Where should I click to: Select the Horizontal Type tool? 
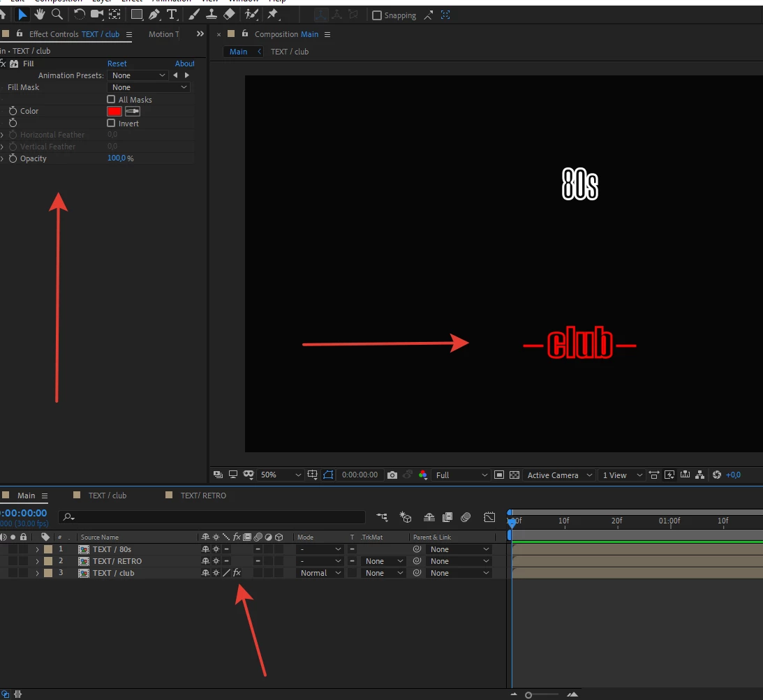(172, 15)
